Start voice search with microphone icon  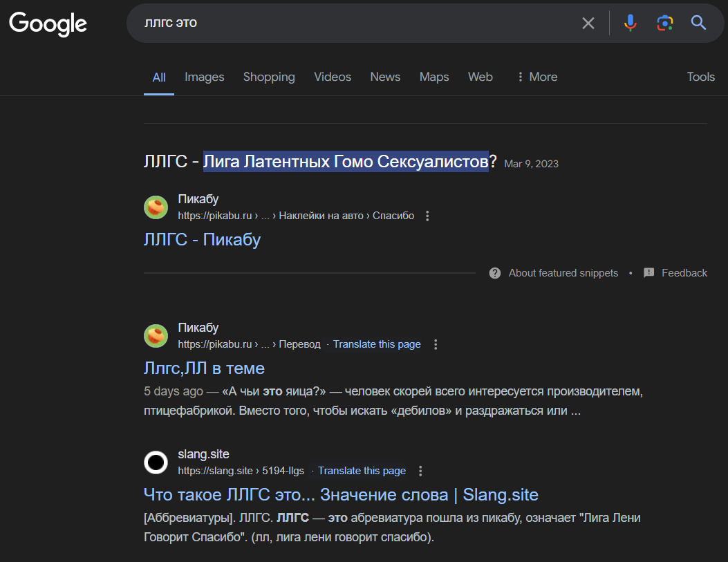(630, 23)
